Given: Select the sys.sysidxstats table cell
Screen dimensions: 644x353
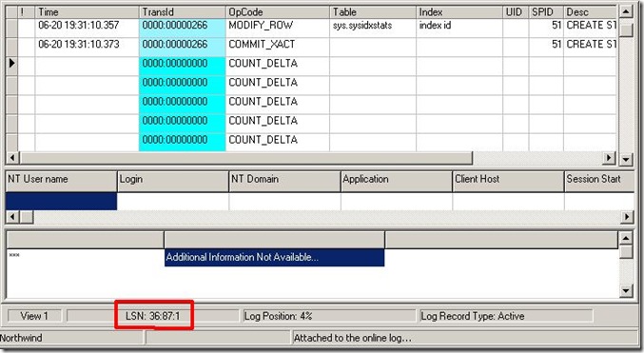Looking at the screenshot, I should tap(373, 28).
